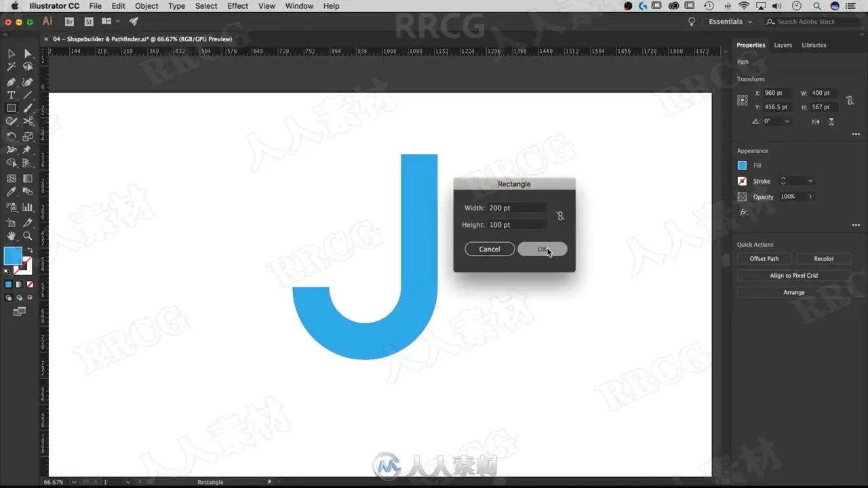
Task: Activate the Type tool
Action: [x=11, y=95]
